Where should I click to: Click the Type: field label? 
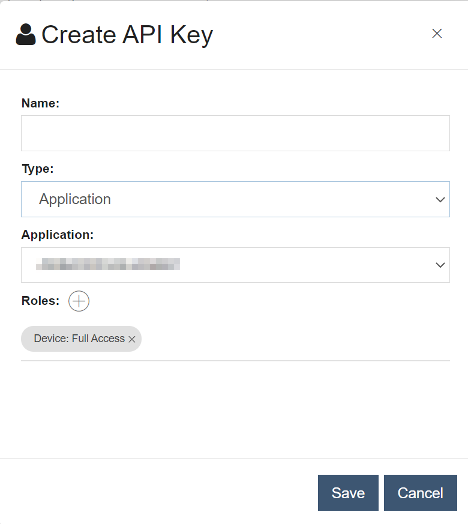(37, 169)
